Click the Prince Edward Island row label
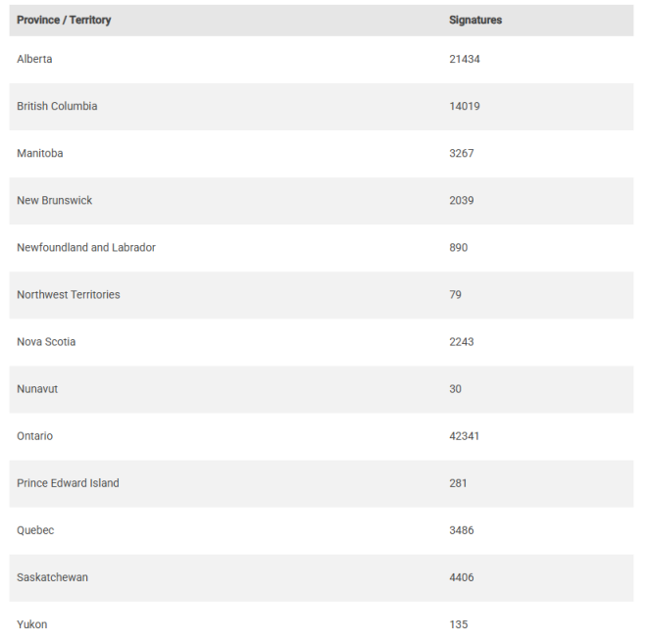The width and height of the screenshot is (647, 644). coord(68,482)
